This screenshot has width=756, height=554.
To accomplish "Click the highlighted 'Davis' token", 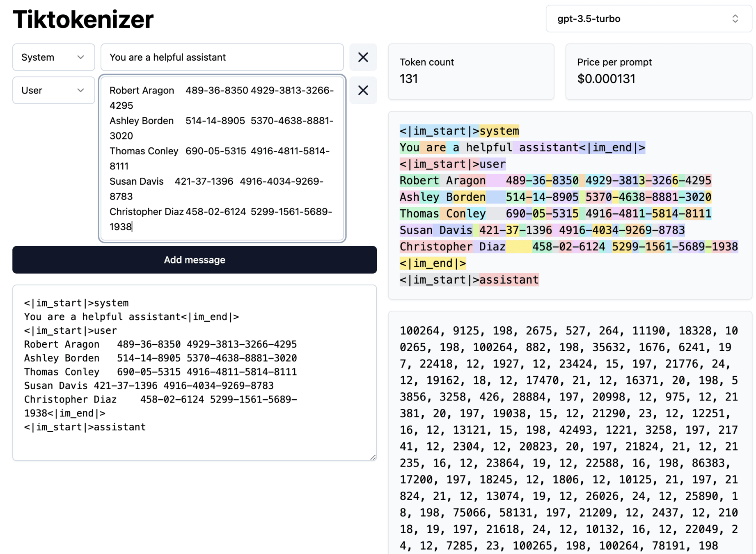I will pyautogui.click(x=453, y=230).
